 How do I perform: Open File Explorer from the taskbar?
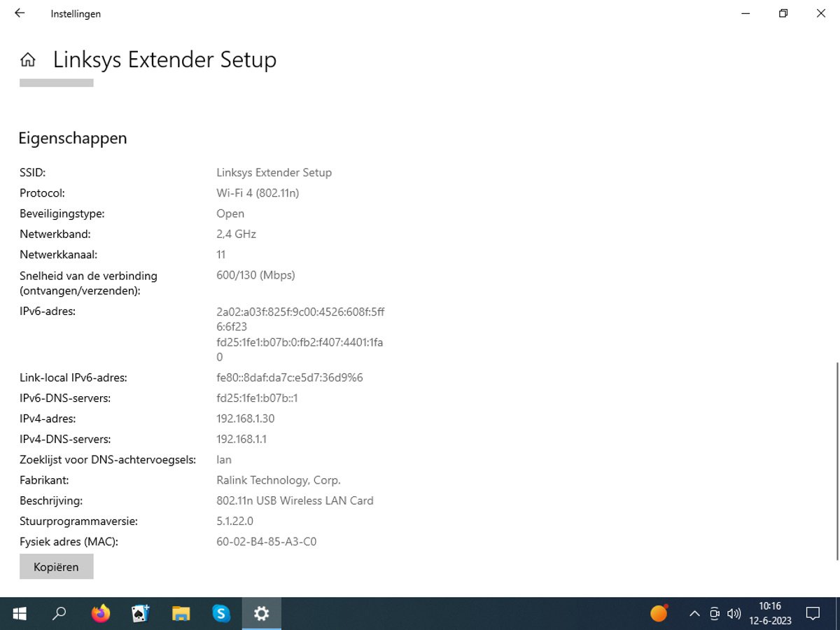coord(181,614)
